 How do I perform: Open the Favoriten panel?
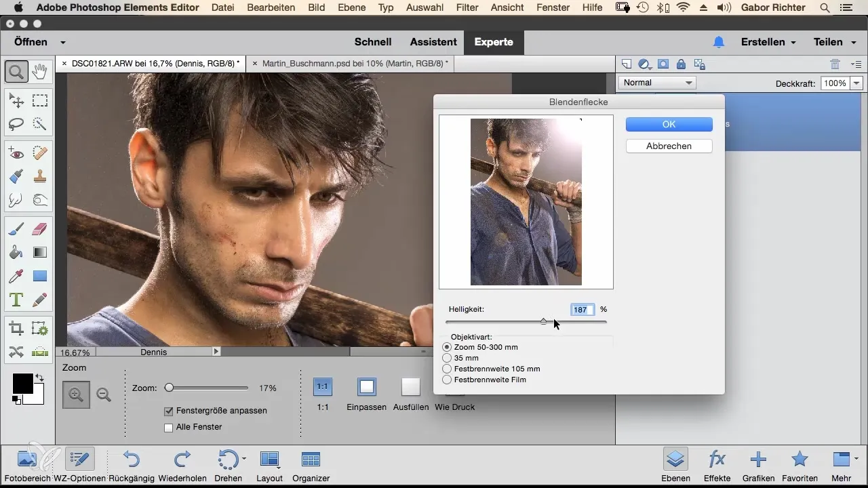coord(800,465)
